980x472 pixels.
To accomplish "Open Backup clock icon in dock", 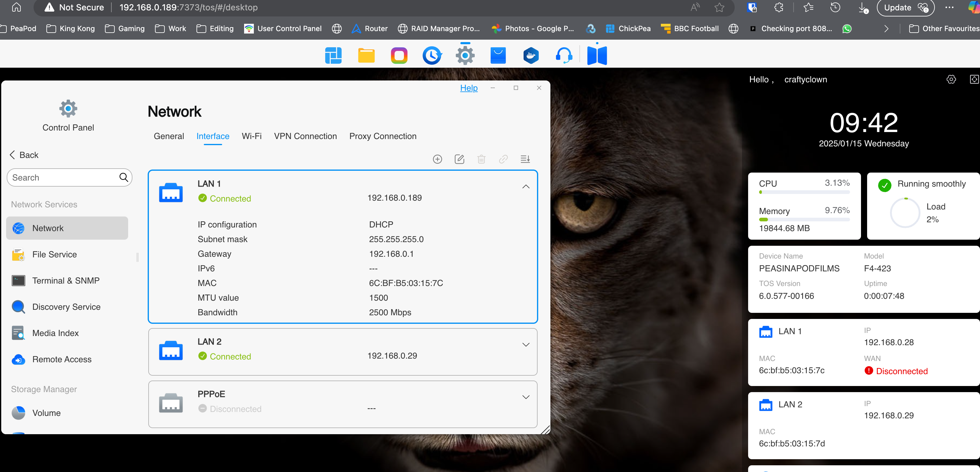I will pos(432,55).
